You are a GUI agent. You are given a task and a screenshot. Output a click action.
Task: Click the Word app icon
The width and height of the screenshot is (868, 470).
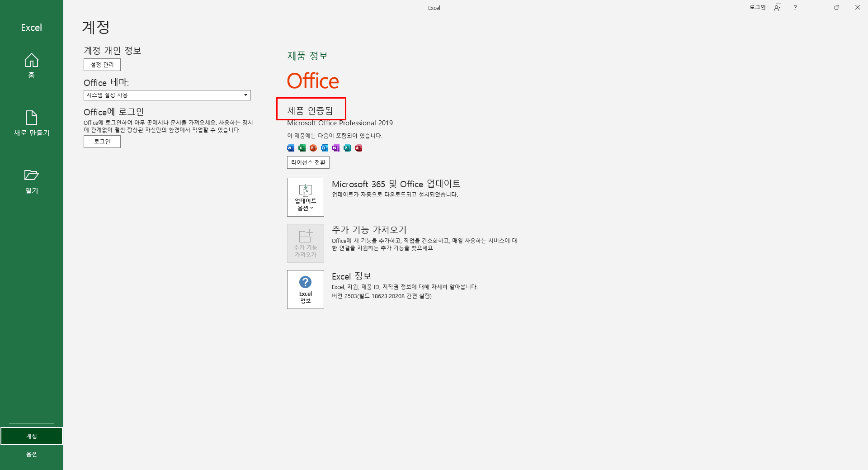click(x=291, y=148)
